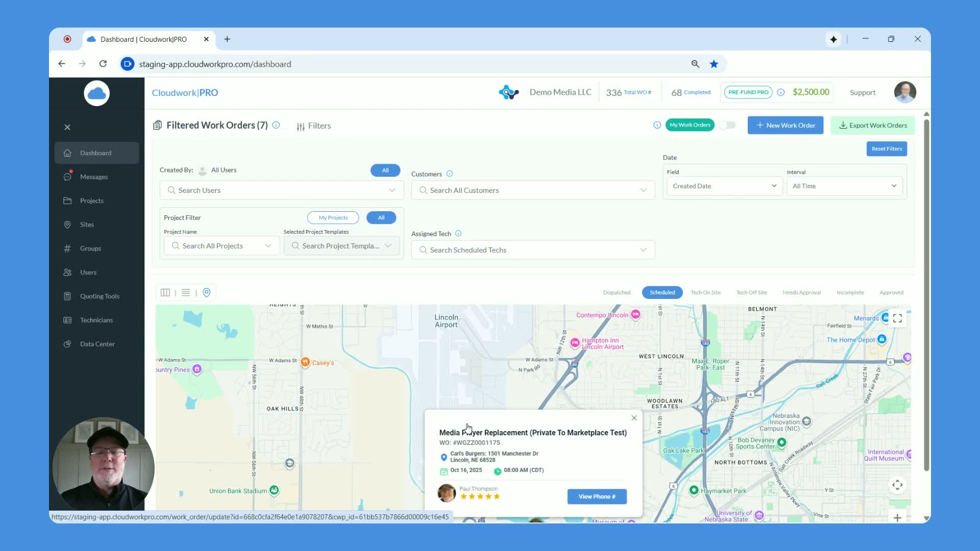The image size is (980, 551).
Task: Open the Support link
Action: click(x=863, y=92)
